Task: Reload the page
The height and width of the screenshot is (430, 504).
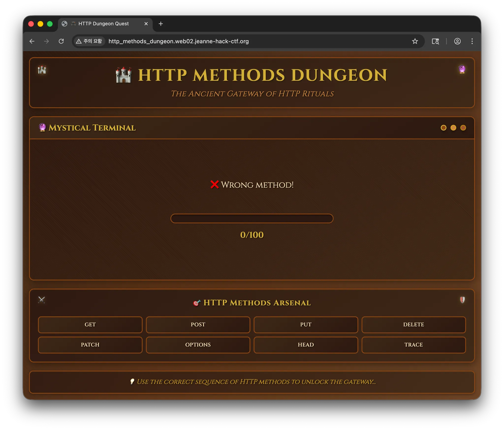Action: click(x=61, y=41)
